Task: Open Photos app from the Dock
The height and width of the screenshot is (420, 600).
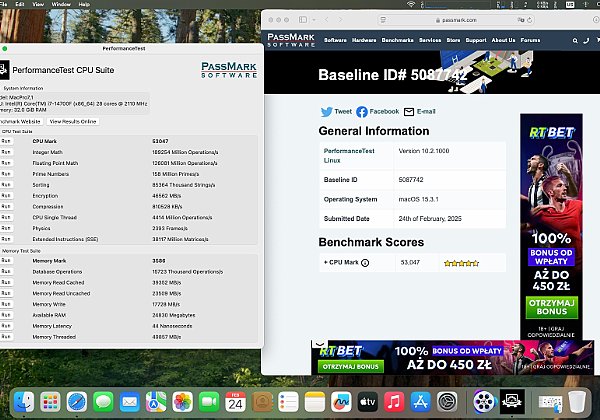Action: [x=182, y=402]
